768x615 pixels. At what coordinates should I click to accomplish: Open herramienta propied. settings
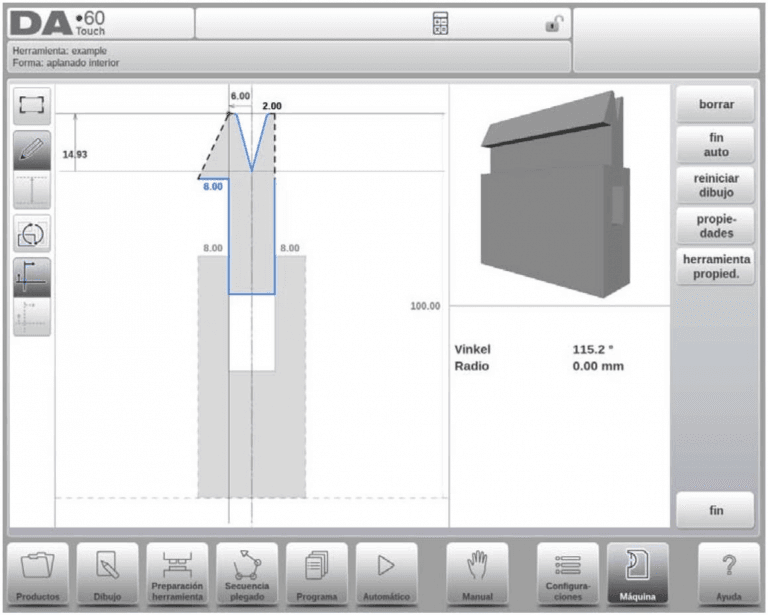click(x=715, y=267)
